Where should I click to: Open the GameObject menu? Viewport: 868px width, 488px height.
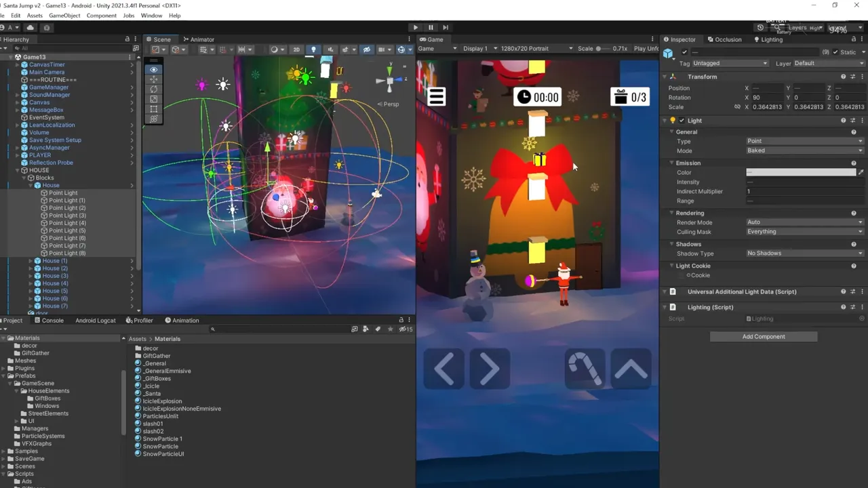64,16
